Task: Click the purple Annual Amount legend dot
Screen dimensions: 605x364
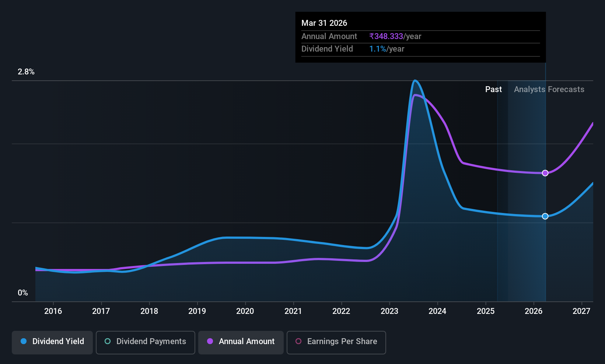Action: pos(210,341)
